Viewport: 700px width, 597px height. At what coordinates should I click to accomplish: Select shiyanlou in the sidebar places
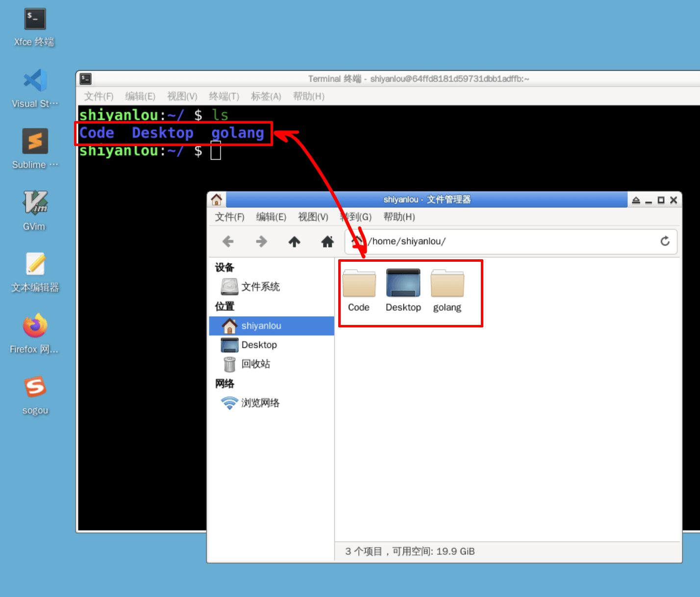coord(272,326)
